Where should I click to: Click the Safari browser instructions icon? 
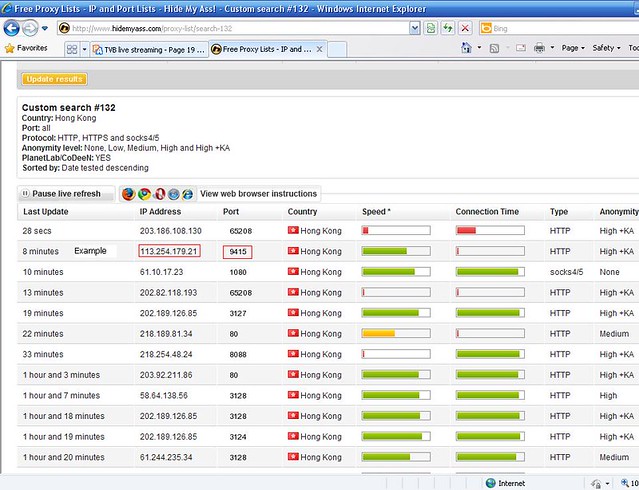pyautogui.click(x=174, y=194)
